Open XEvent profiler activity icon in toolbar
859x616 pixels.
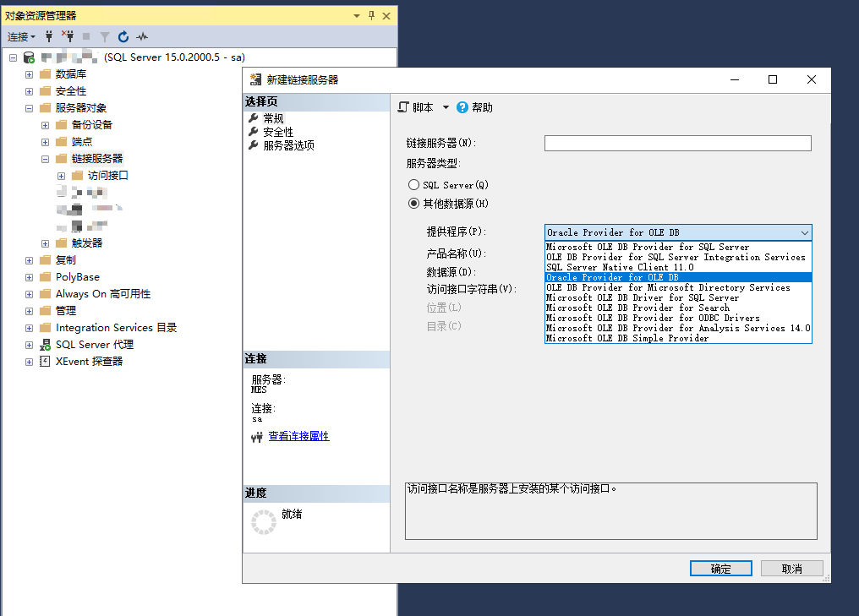(x=143, y=36)
